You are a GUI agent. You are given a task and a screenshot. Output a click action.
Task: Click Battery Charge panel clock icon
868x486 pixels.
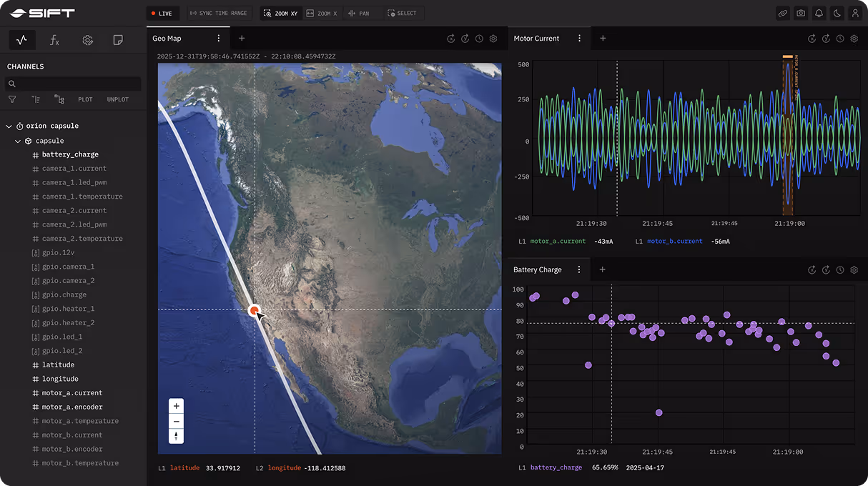point(840,270)
